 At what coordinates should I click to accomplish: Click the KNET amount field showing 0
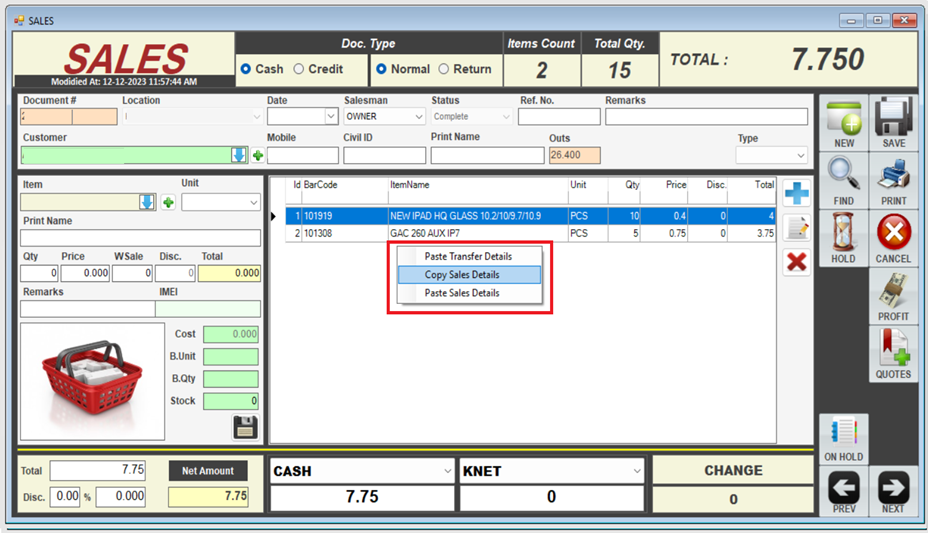pyautogui.click(x=552, y=497)
